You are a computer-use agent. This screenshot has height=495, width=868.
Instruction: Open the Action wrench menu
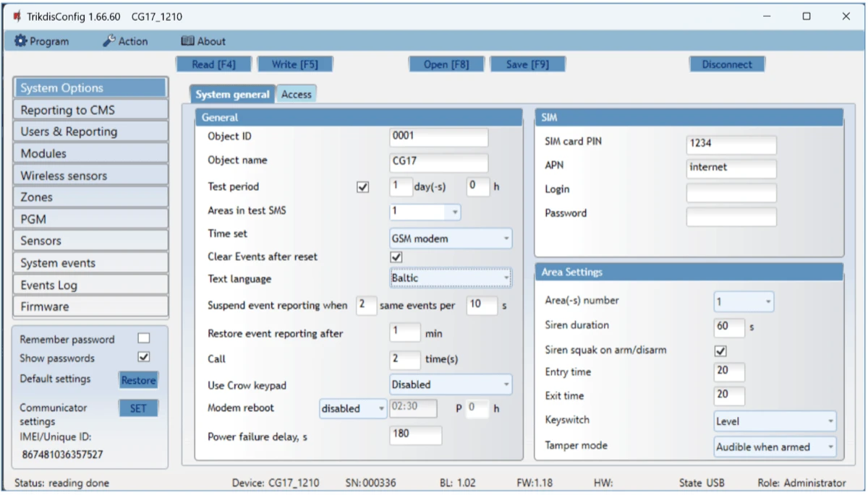(125, 41)
